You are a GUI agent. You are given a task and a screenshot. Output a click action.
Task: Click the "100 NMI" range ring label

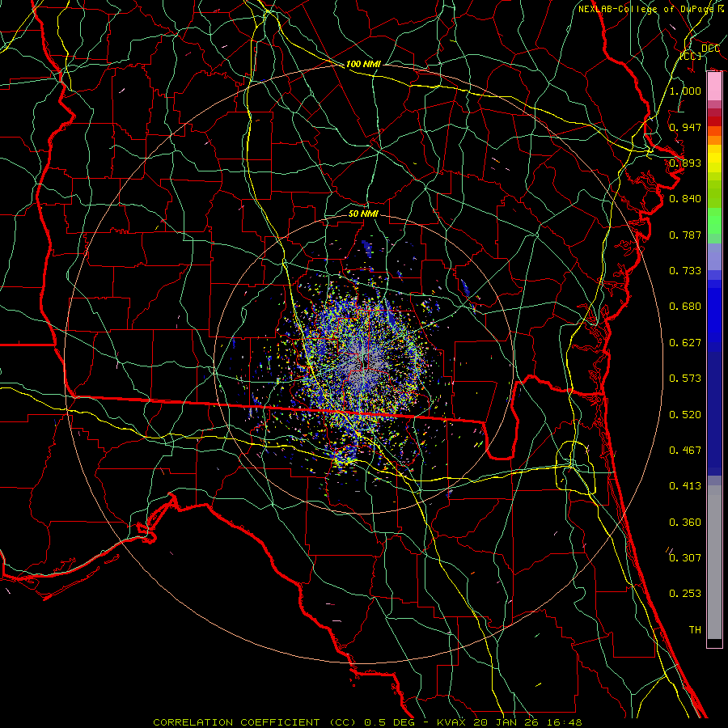coord(363,64)
